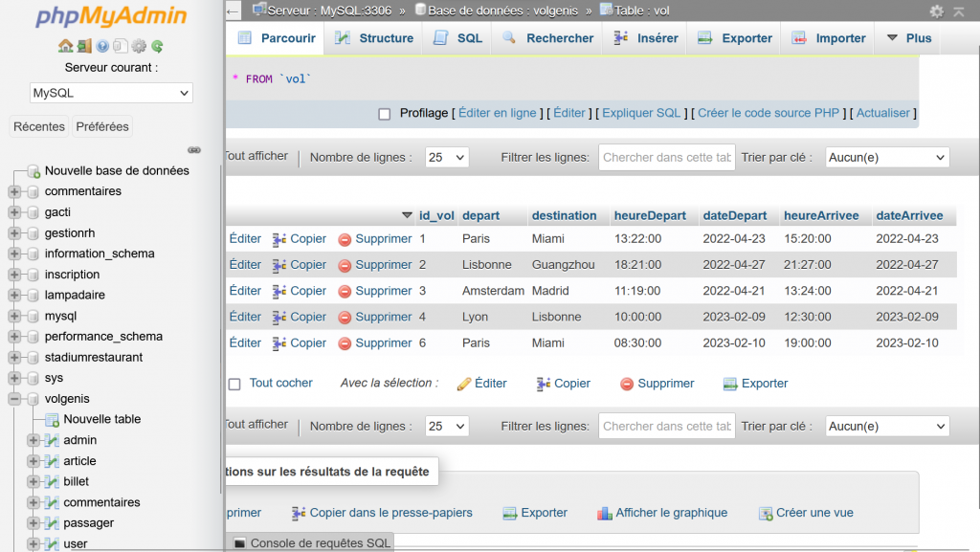Click the link chain icon in navigation panel

[x=194, y=150]
